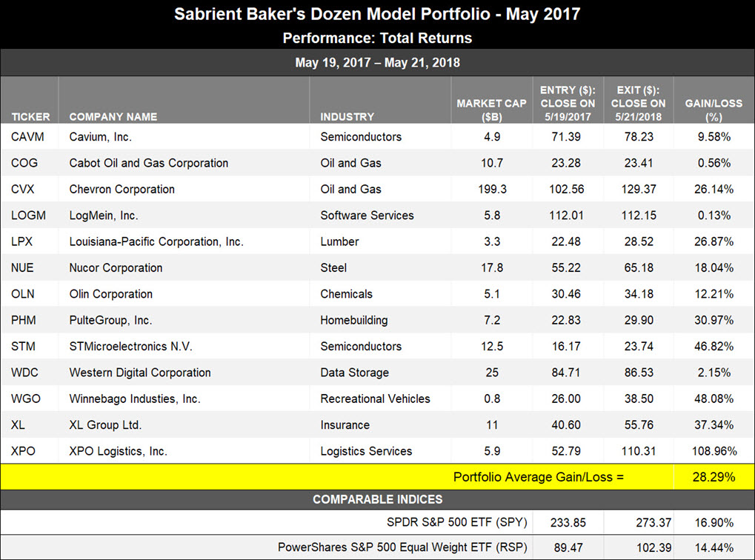755x560 pixels.
Task: Click 'STMicroelectronics N.V.' company name
Action: click(130, 346)
